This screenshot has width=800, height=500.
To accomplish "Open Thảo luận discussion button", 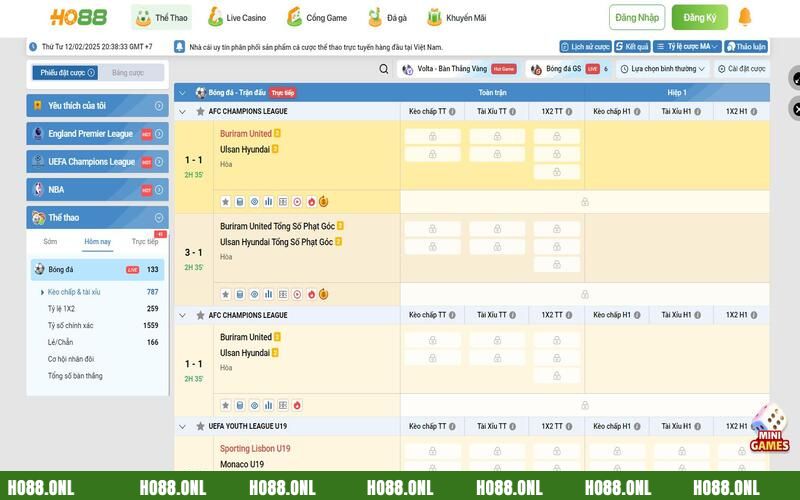I will [x=746, y=46].
